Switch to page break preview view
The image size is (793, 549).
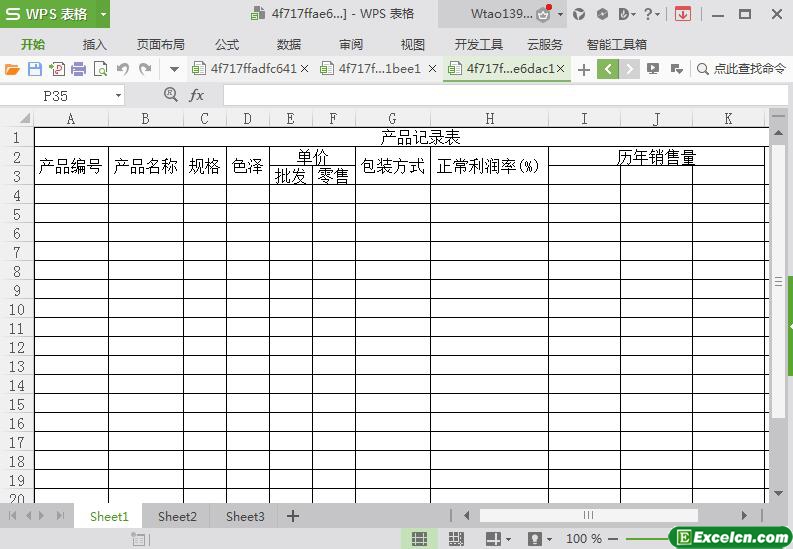point(456,539)
